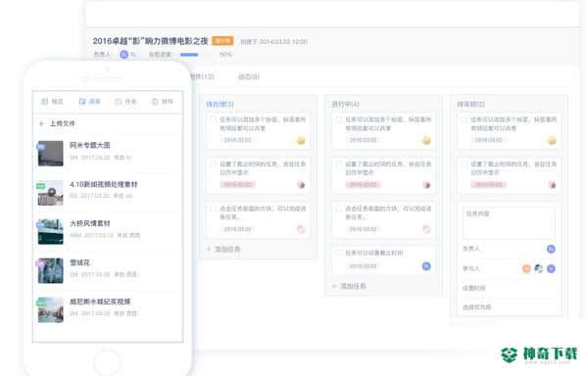Click 添加任务 under 进行中 column

point(353,287)
